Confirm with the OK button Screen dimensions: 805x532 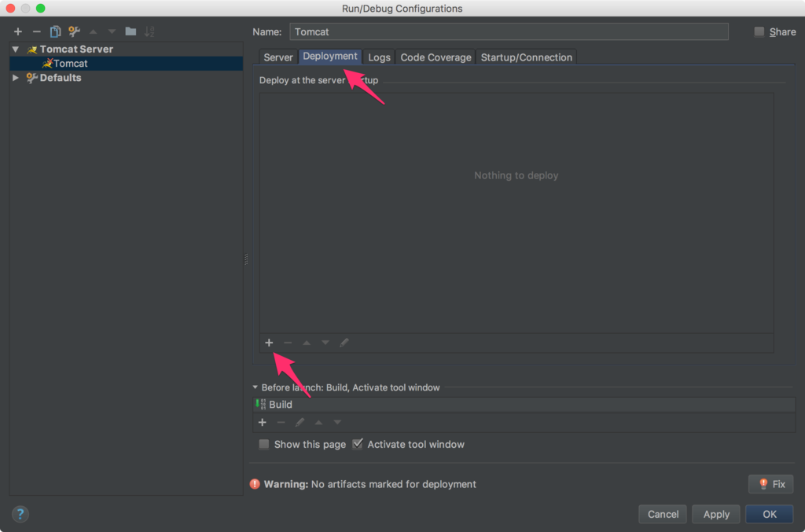[x=770, y=514]
